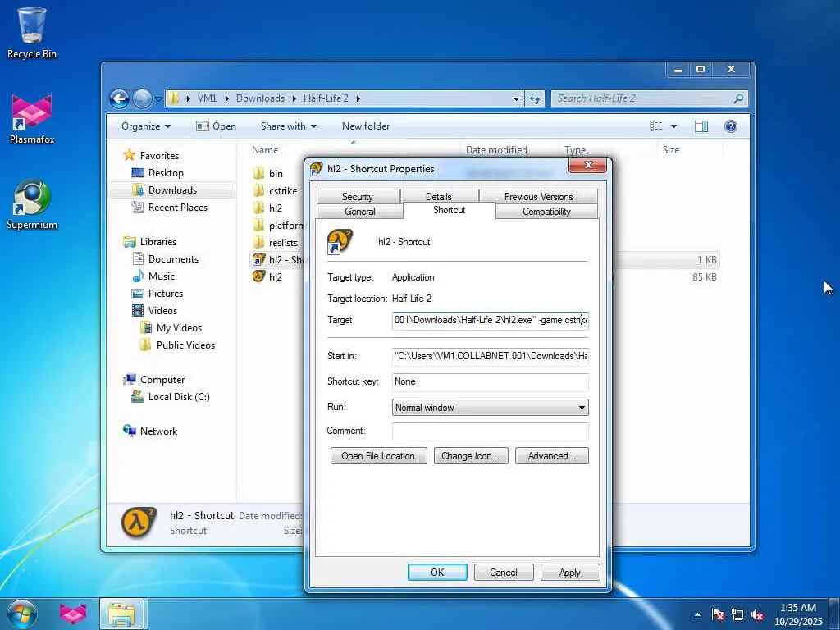
Task: Confirm with the OK button
Action: (x=437, y=572)
